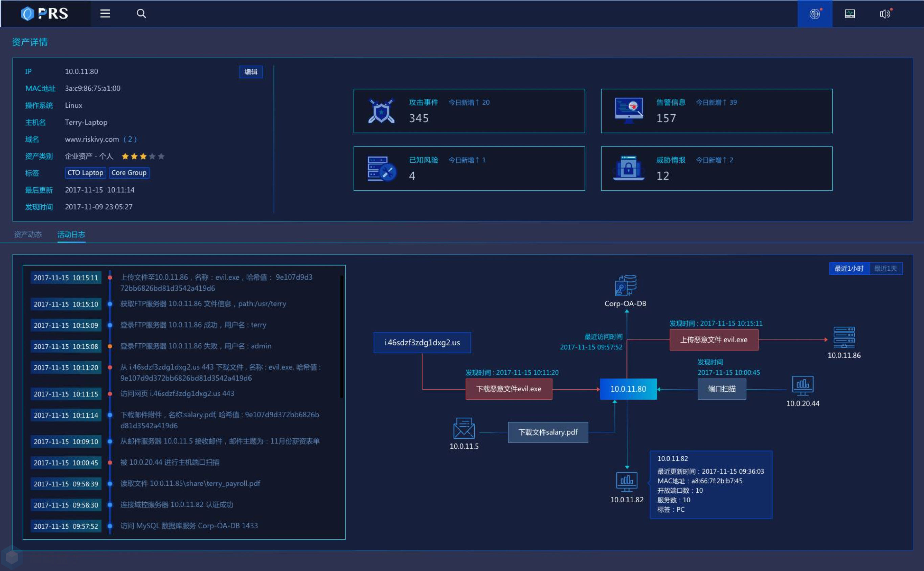Click the 编辑 button

click(x=251, y=72)
